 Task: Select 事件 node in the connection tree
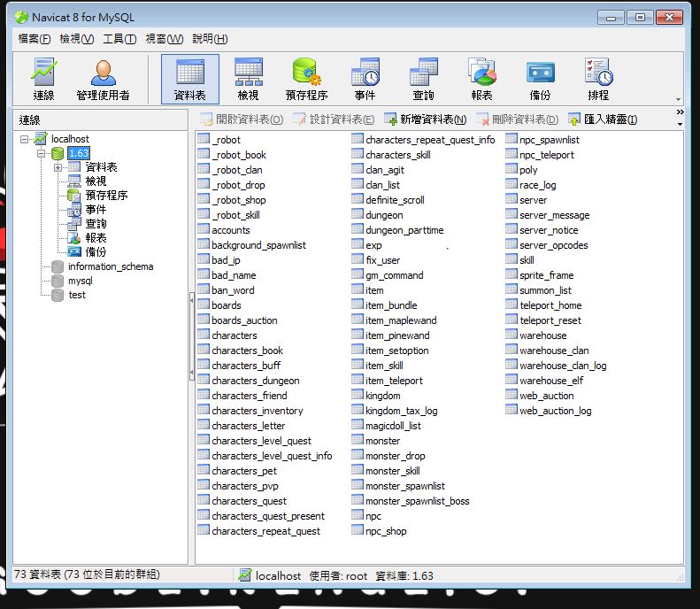(x=96, y=210)
